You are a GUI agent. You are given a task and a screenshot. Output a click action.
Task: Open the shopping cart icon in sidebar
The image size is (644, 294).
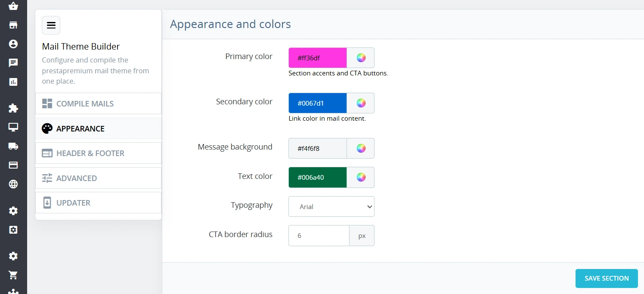click(x=13, y=275)
